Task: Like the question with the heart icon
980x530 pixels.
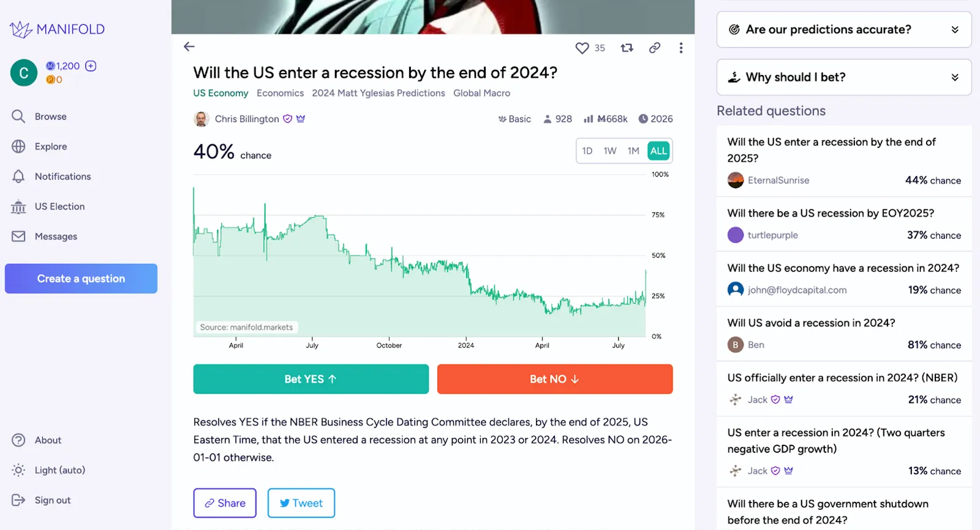Action: (x=582, y=48)
